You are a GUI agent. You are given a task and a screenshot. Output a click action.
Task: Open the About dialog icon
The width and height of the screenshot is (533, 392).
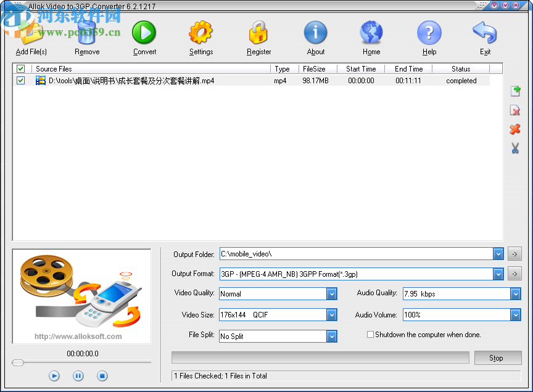click(315, 32)
